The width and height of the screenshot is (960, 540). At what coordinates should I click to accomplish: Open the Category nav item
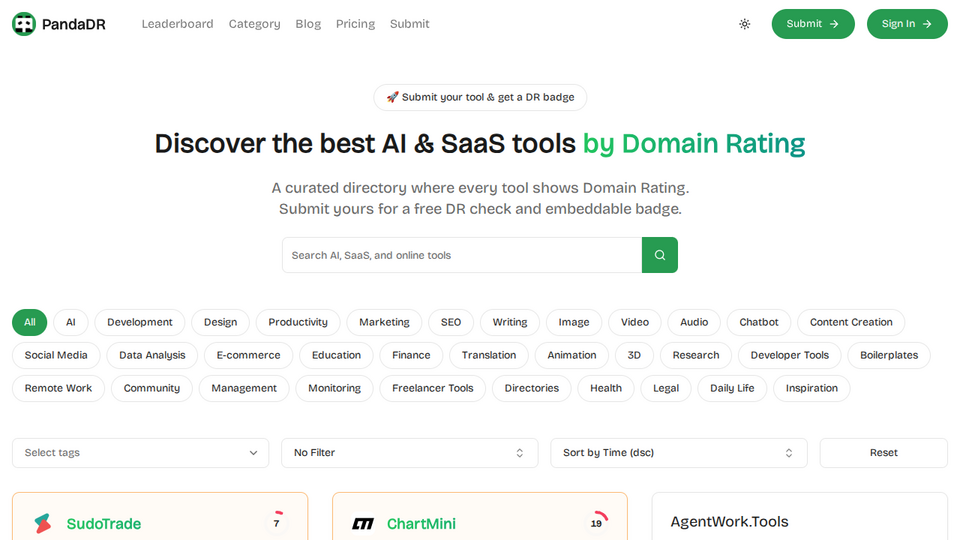click(255, 24)
